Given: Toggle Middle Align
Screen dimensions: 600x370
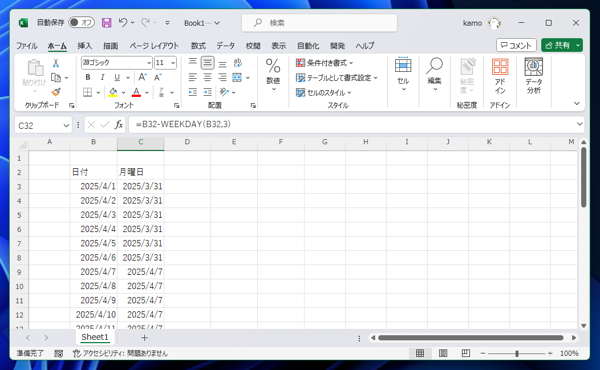Looking at the screenshot, I should [207, 62].
